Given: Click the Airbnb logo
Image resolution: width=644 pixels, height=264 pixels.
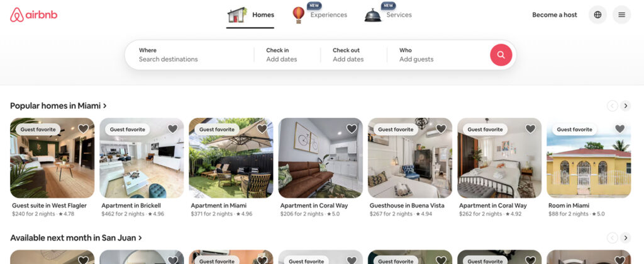Looking at the screenshot, I should pos(34,14).
